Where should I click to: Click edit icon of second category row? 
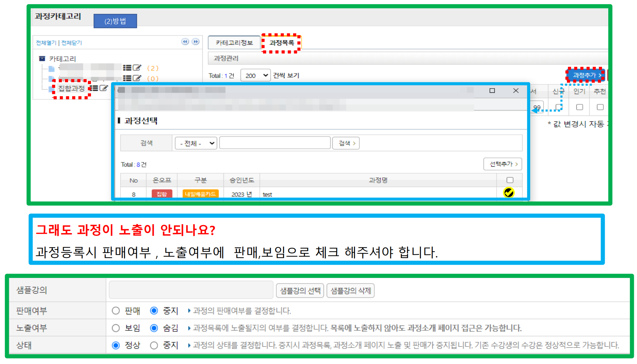click(137, 78)
